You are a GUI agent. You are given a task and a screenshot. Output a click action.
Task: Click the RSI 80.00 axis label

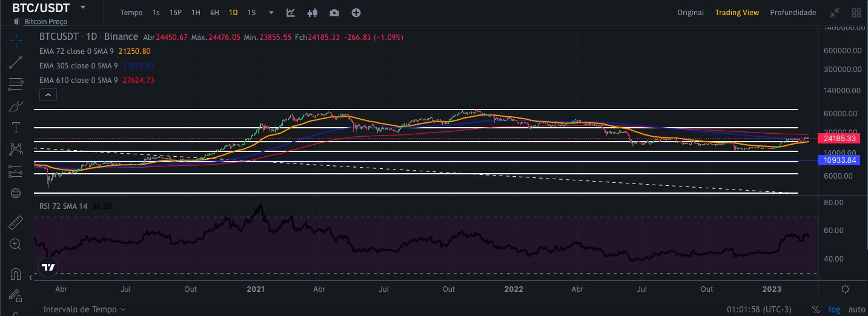(835, 203)
